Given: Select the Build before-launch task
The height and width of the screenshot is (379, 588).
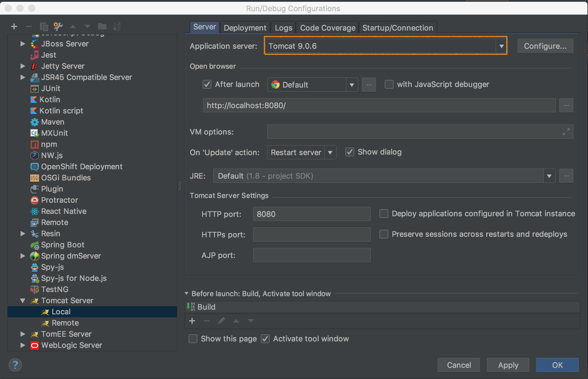Looking at the screenshot, I should (x=382, y=307).
